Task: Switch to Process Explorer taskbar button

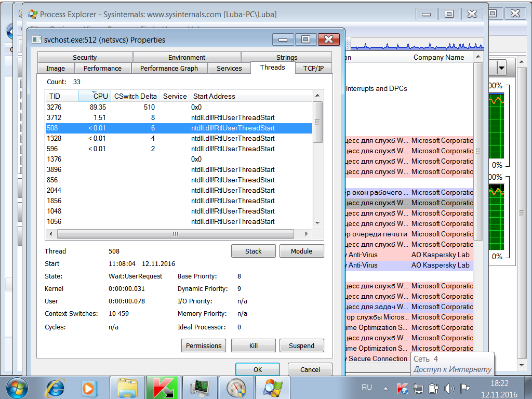Action: click(272, 388)
